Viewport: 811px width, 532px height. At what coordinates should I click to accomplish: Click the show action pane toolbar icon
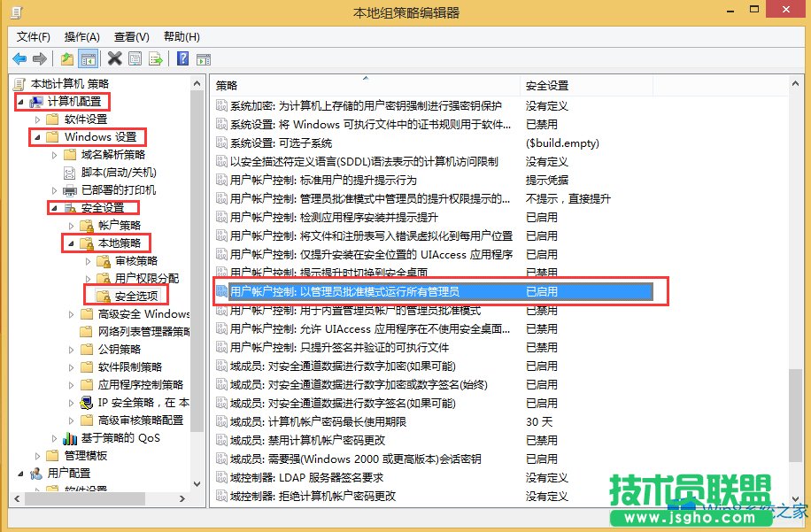click(x=205, y=58)
